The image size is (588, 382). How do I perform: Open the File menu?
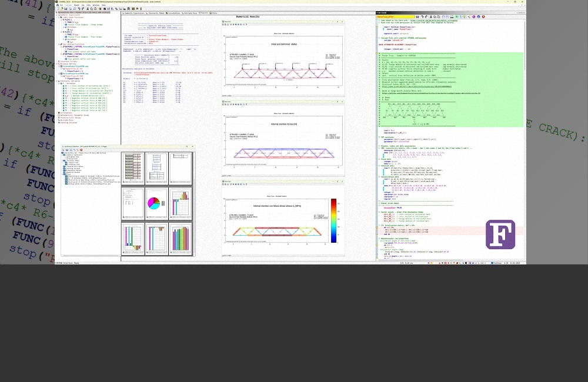coord(62,5)
